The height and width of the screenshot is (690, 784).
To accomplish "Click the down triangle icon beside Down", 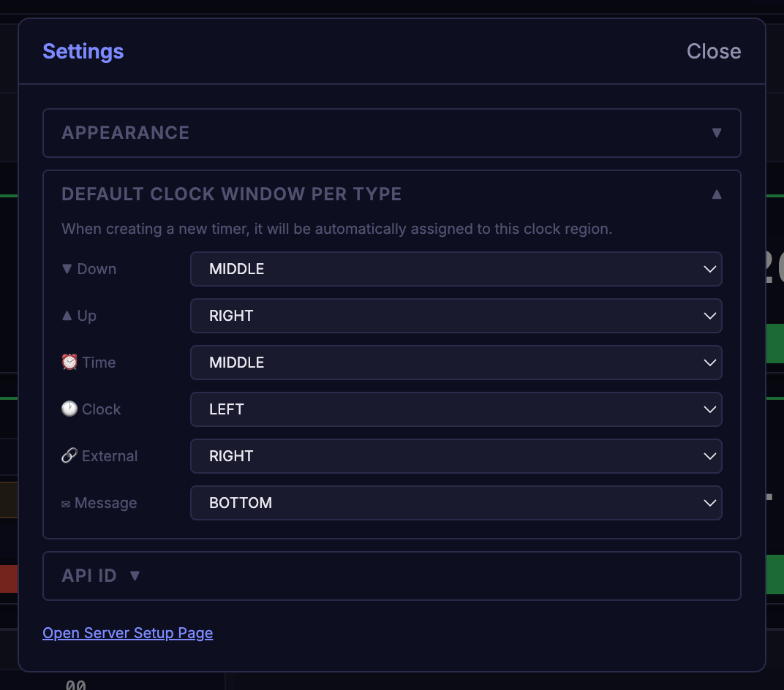I will coord(67,269).
